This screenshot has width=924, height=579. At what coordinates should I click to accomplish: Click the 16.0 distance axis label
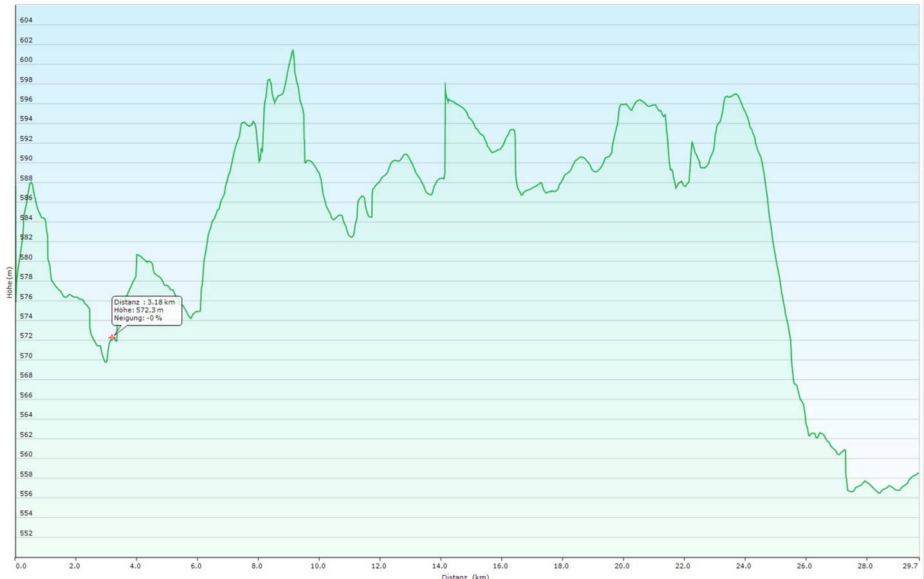point(501,566)
